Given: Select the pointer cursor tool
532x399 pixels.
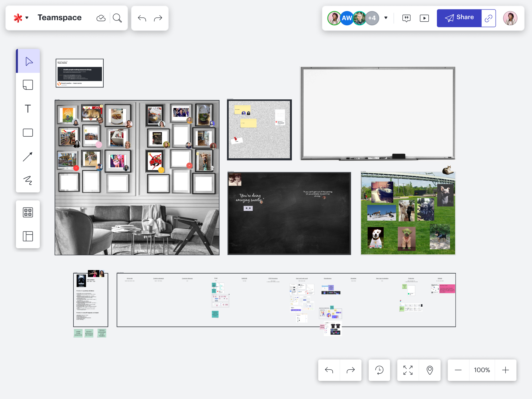Looking at the screenshot, I should [28, 61].
